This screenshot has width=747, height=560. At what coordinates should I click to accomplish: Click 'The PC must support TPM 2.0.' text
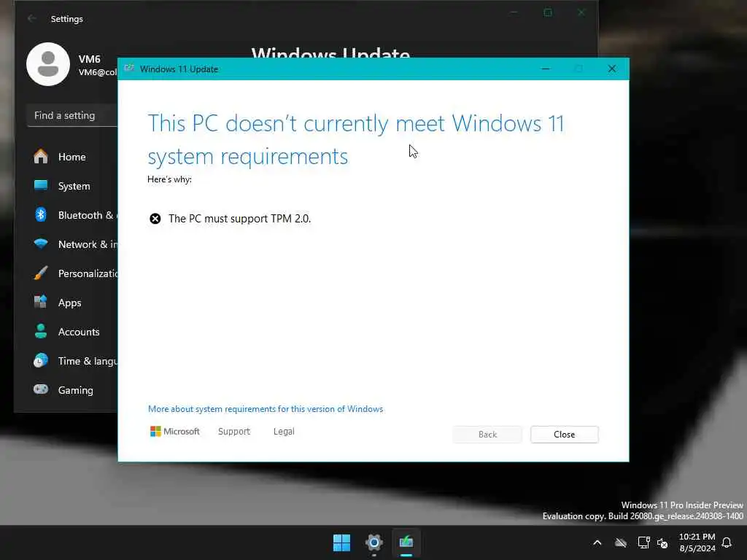239,219
